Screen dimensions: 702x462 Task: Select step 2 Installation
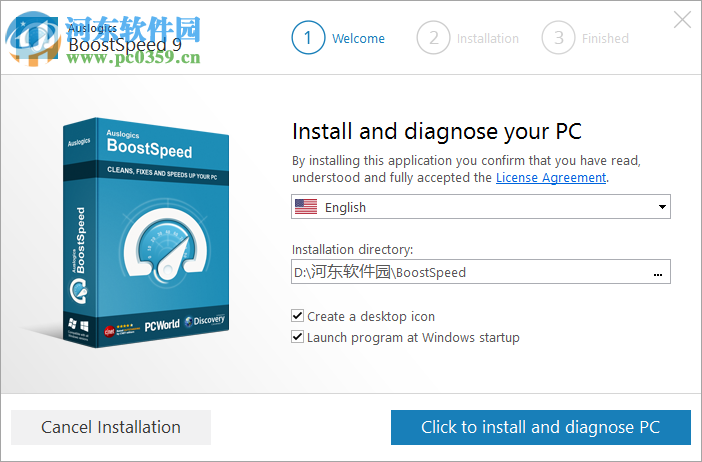pos(468,38)
